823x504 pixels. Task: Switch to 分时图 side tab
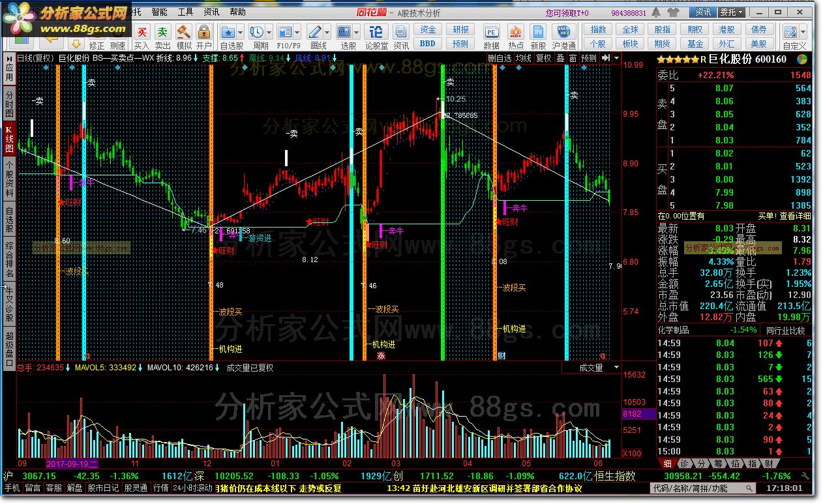pos(9,104)
